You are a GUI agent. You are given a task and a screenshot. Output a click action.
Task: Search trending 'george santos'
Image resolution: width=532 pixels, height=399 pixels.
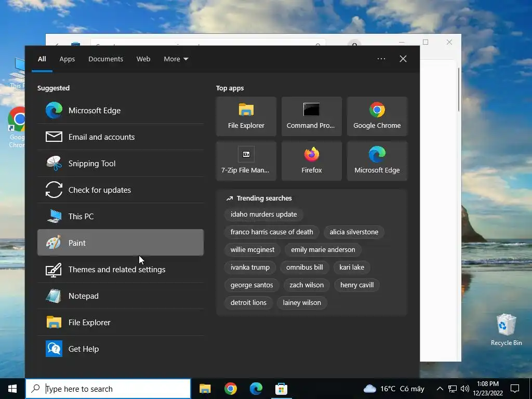coord(252,285)
